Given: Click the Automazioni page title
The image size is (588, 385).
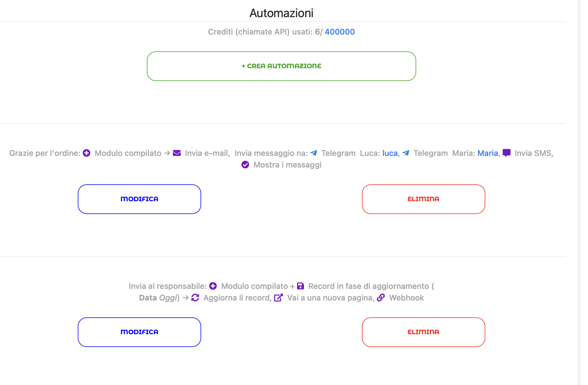Looking at the screenshot, I should [x=281, y=13].
